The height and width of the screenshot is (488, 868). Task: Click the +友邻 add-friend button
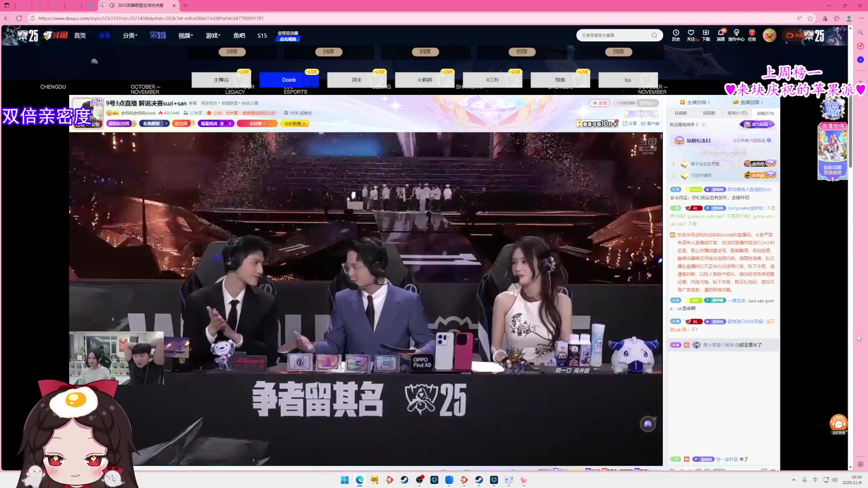[x=599, y=103]
